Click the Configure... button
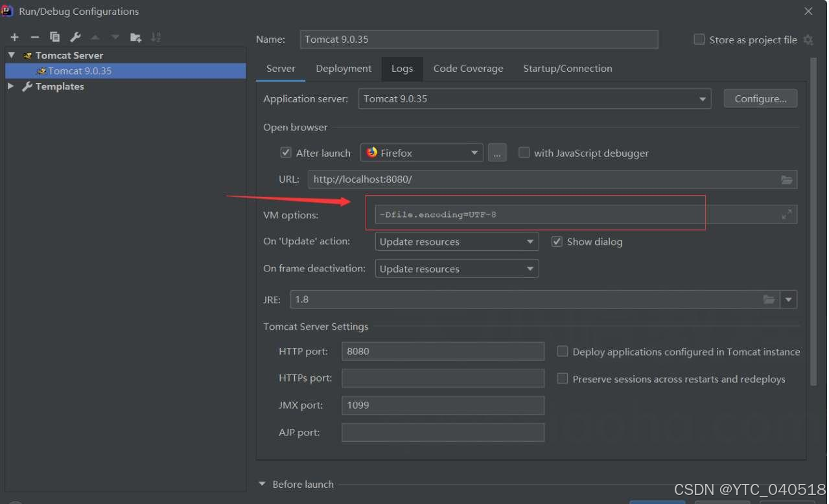 [x=760, y=99]
